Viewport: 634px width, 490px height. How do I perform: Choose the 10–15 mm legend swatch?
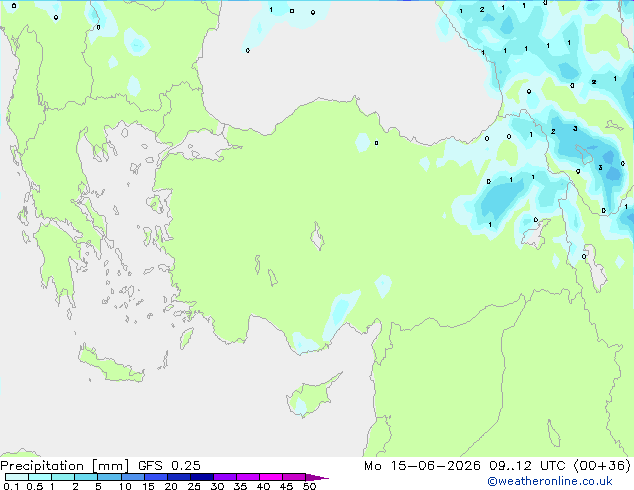point(132,477)
